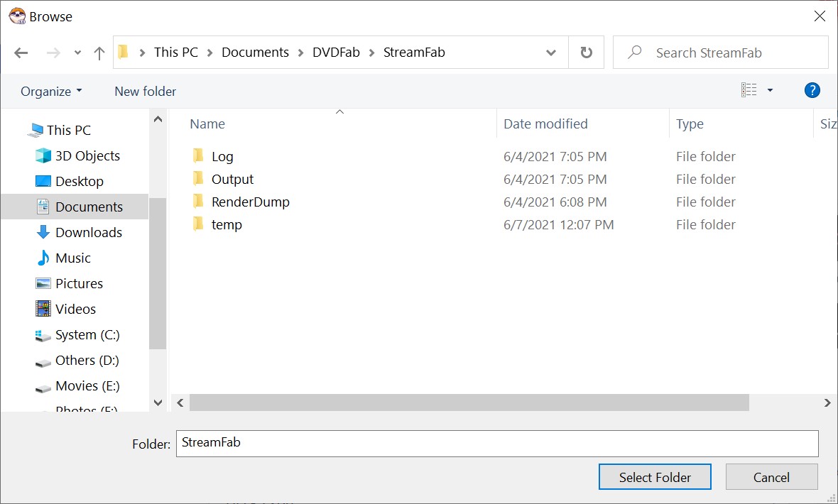Select Documents in navigation pane
This screenshot has width=838, height=504.
click(x=89, y=207)
